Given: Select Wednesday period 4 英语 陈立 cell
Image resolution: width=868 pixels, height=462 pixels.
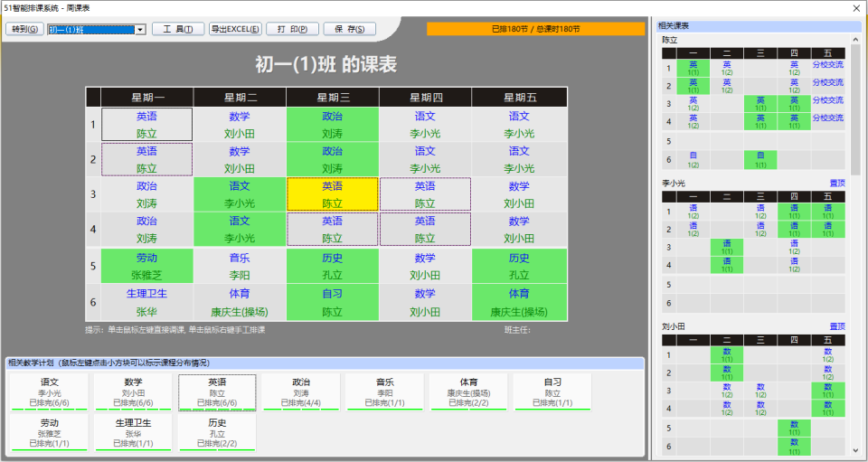Looking at the screenshot, I should click(332, 229).
